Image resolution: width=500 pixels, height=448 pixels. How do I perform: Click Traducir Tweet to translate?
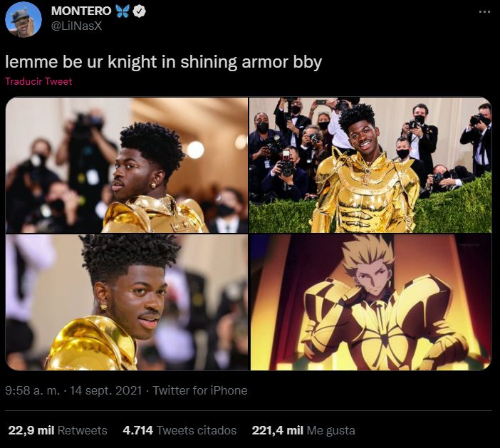[38, 81]
